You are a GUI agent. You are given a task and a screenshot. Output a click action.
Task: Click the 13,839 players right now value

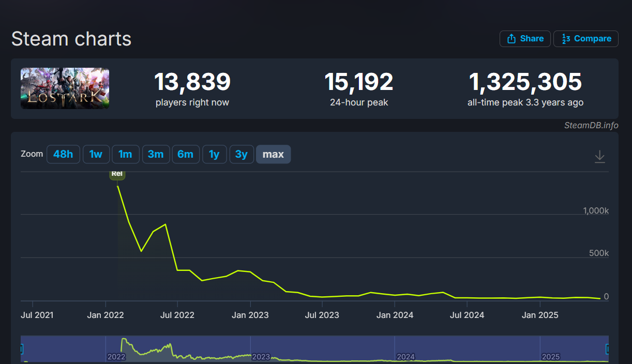(x=192, y=82)
